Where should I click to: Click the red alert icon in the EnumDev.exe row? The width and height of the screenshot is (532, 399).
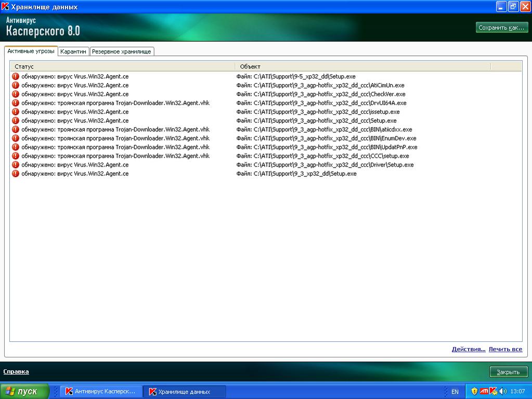16,138
